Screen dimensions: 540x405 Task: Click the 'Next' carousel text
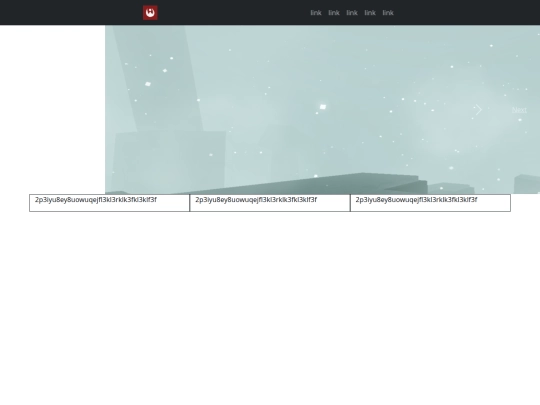click(x=519, y=110)
